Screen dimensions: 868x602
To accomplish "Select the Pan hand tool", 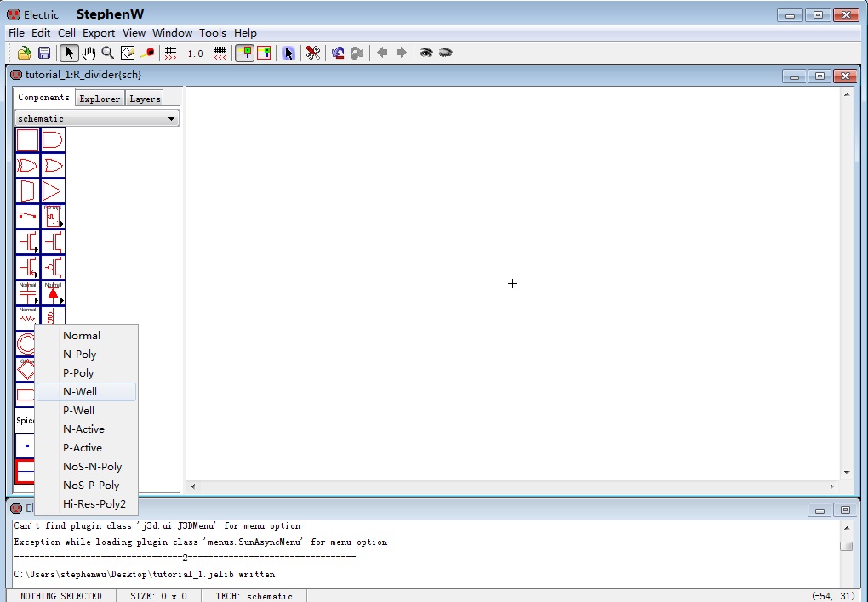I will click(89, 53).
